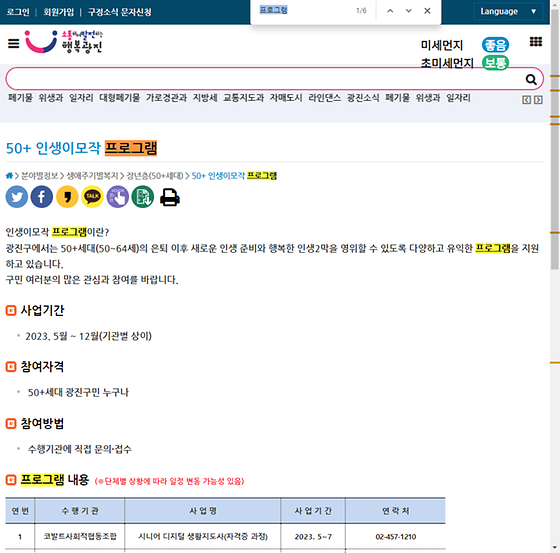Share page via KakaoTalk

click(92, 197)
